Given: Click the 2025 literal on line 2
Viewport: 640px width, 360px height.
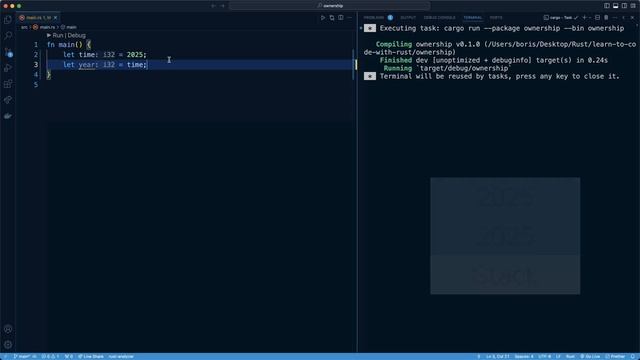Looking at the screenshot, I should (x=135, y=55).
